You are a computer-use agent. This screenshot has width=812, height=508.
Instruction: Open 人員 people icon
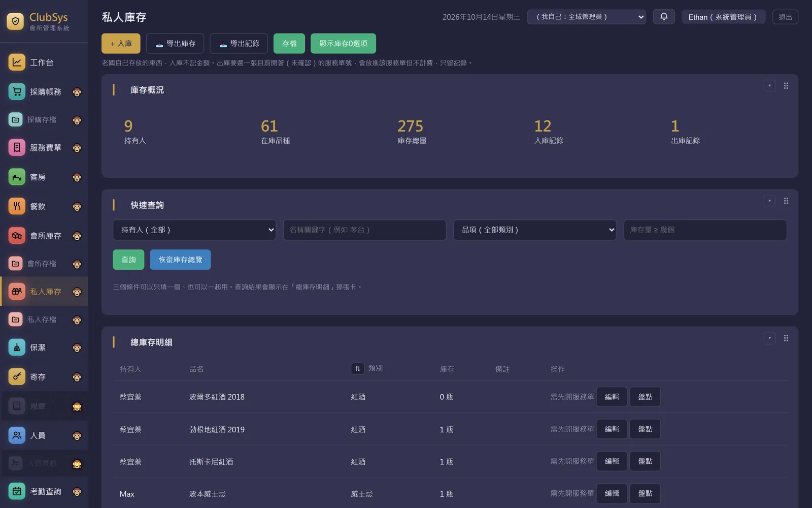point(17,435)
